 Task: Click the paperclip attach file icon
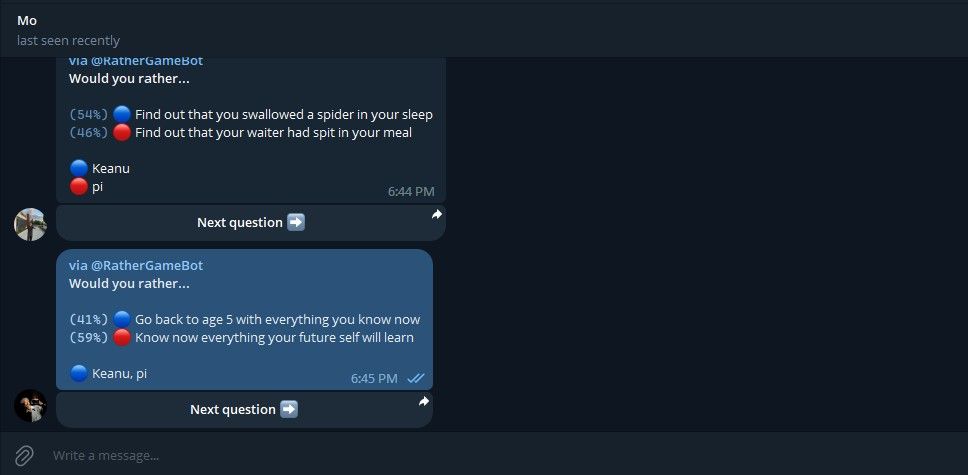click(24, 455)
